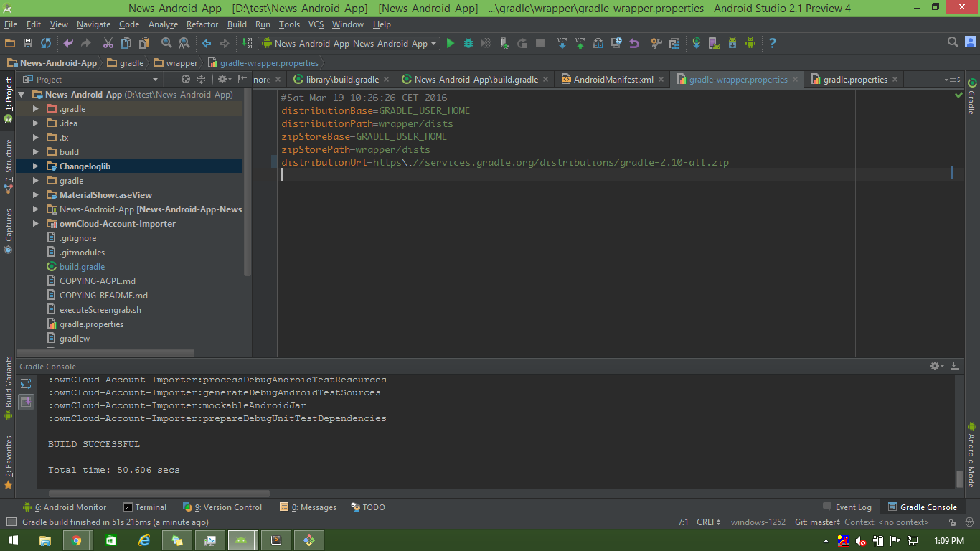The width and height of the screenshot is (980, 551).
Task: Open the VCS menu
Action: tap(316, 24)
